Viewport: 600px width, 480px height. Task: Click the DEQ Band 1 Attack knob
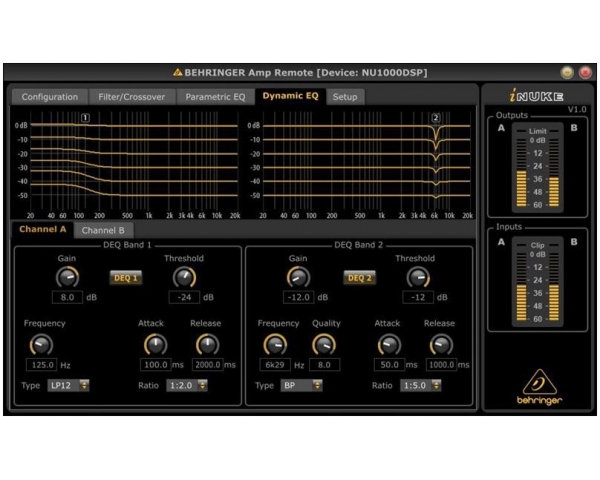(x=156, y=344)
